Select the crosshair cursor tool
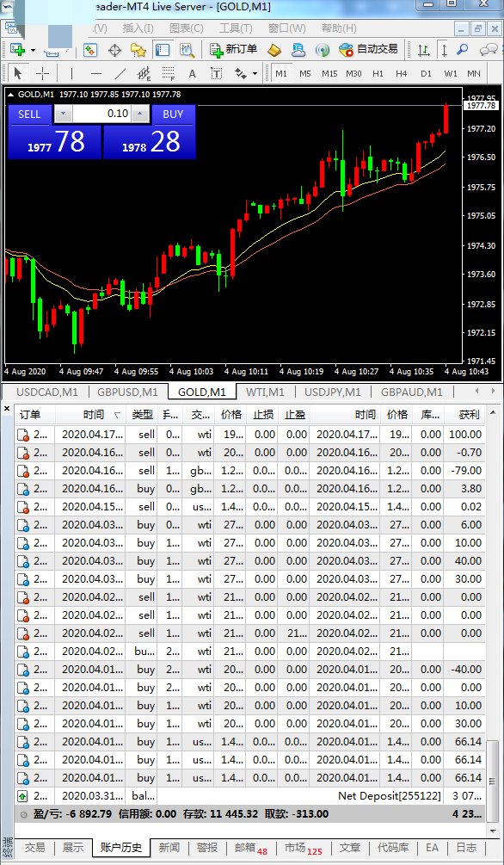The image size is (504, 865). click(x=42, y=73)
